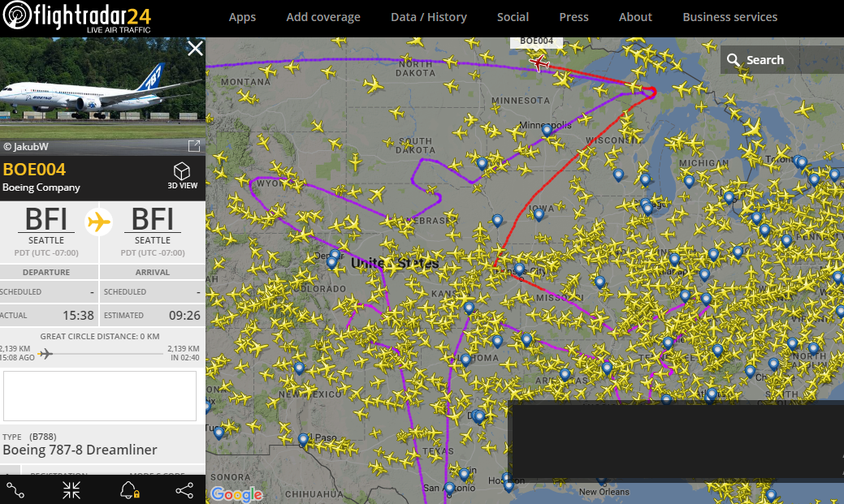Click the Boeing Company operator text
The width and height of the screenshot is (844, 504).
click(x=41, y=187)
